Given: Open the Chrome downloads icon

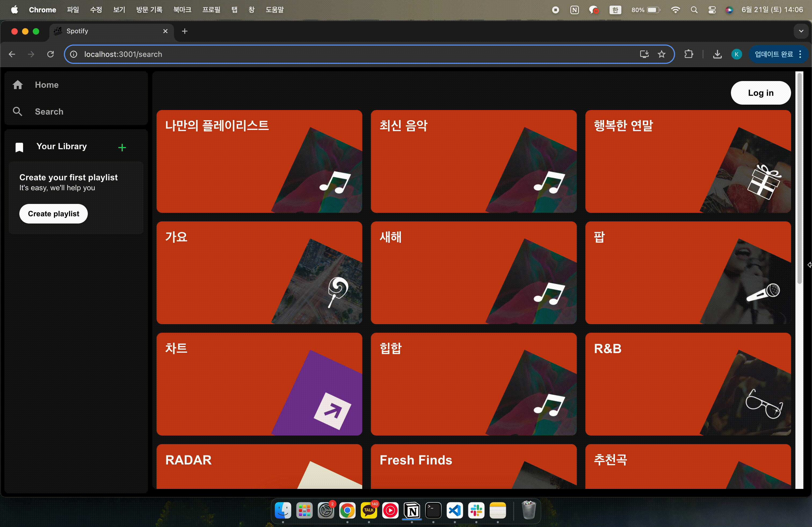Looking at the screenshot, I should [x=717, y=54].
